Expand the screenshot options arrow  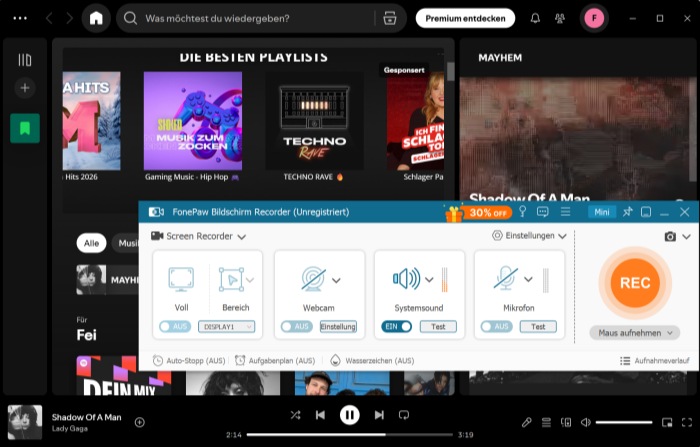[686, 237]
